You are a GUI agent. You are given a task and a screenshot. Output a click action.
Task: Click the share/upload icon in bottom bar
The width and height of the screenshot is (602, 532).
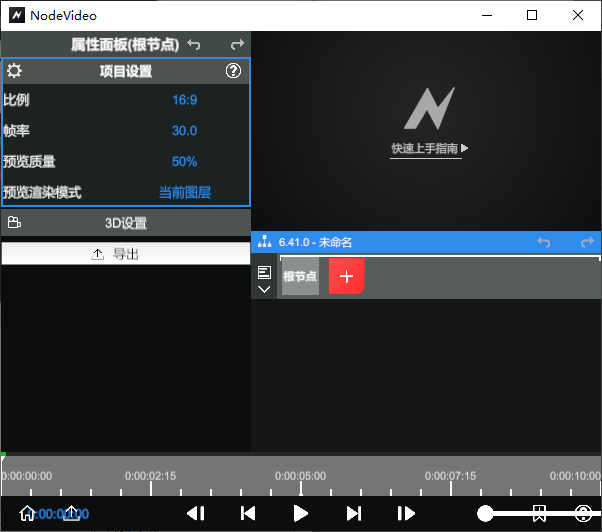(x=71, y=513)
